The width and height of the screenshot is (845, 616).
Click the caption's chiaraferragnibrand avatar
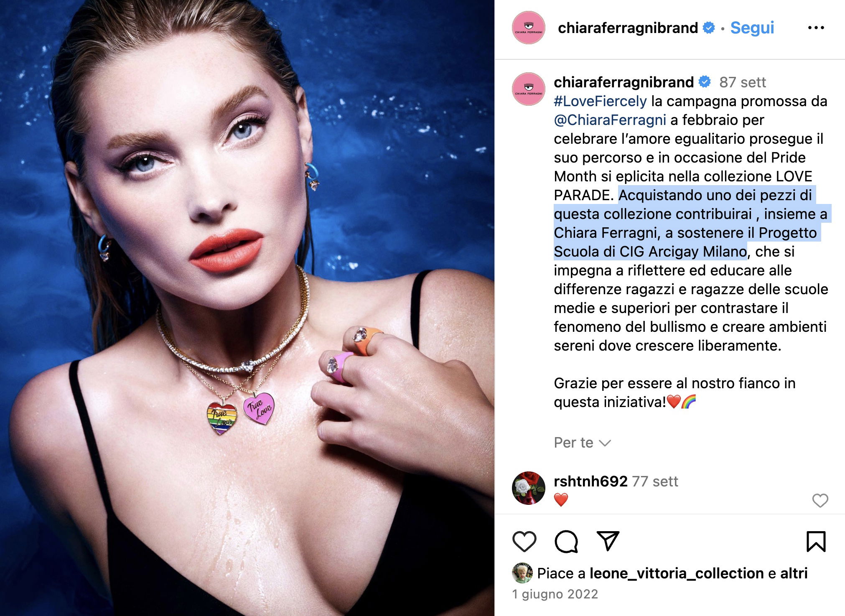pos(529,89)
